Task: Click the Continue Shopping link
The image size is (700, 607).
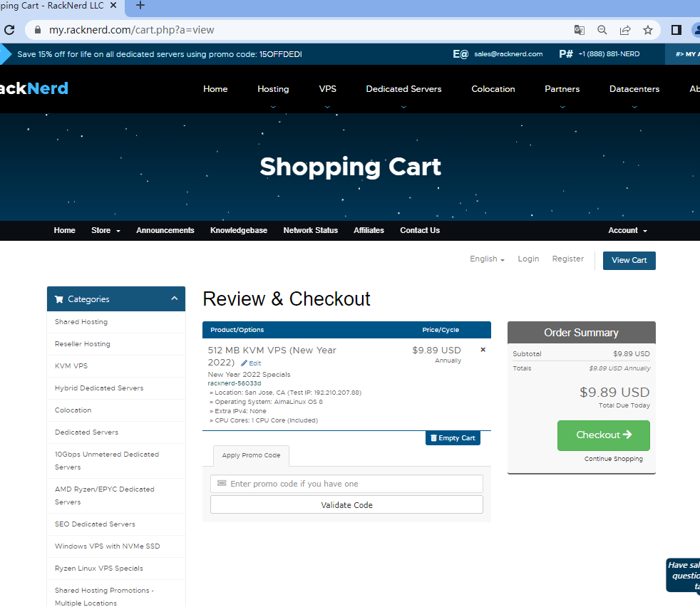Action: pyautogui.click(x=614, y=459)
